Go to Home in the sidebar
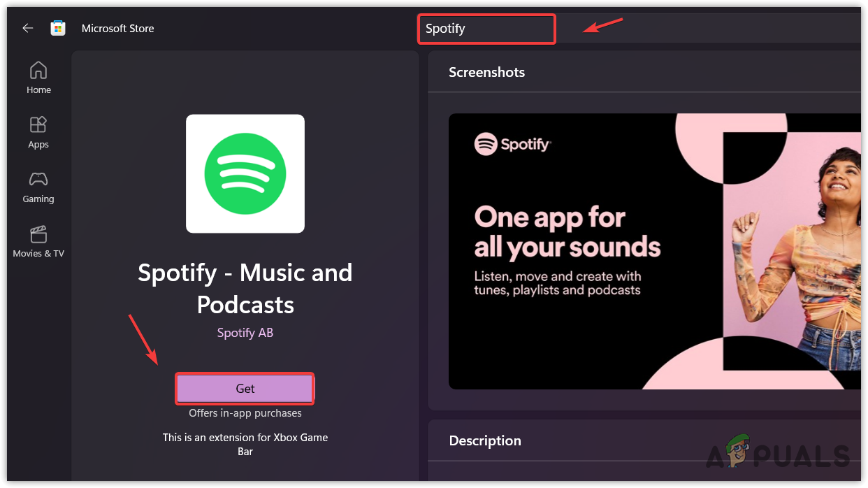Image resolution: width=868 pixels, height=488 pixels. [x=38, y=78]
